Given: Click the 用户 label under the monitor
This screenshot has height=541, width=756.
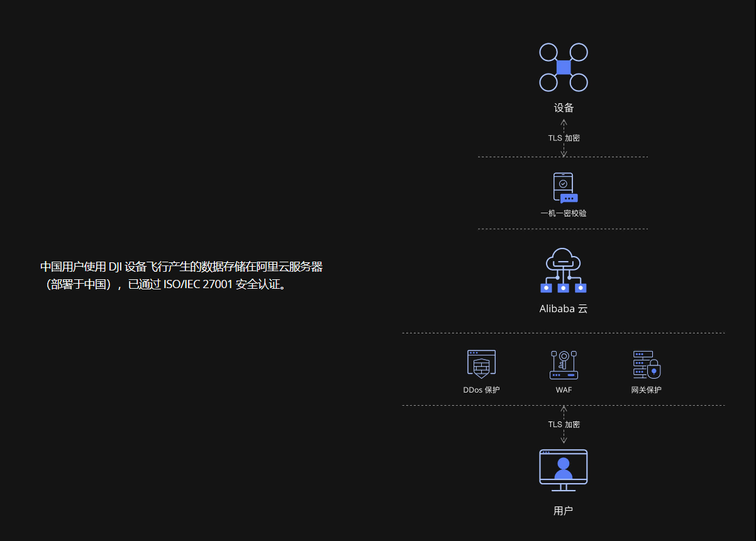Looking at the screenshot, I should click(564, 511).
